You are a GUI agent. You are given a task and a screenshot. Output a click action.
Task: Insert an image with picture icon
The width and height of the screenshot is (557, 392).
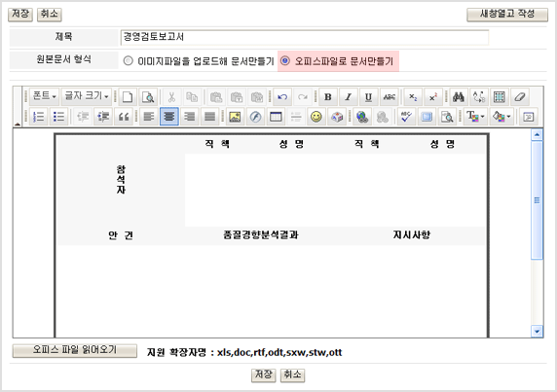(x=235, y=117)
